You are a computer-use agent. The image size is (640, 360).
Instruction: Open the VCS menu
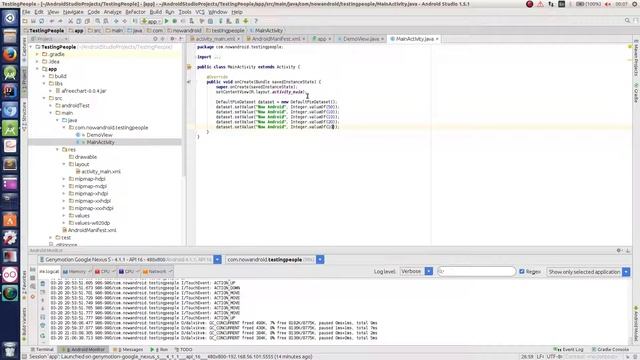click(200, 12)
